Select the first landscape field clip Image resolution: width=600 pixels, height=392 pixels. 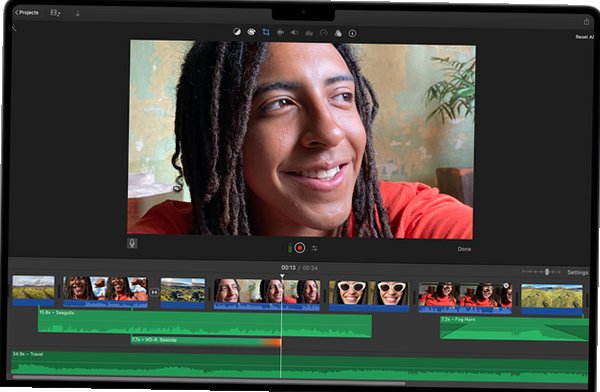click(33, 291)
